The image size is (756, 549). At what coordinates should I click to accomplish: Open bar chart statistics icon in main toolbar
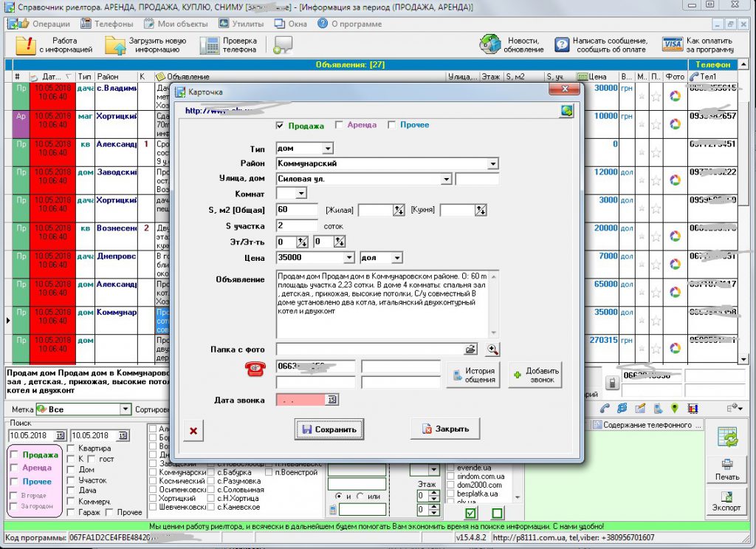[693, 409]
